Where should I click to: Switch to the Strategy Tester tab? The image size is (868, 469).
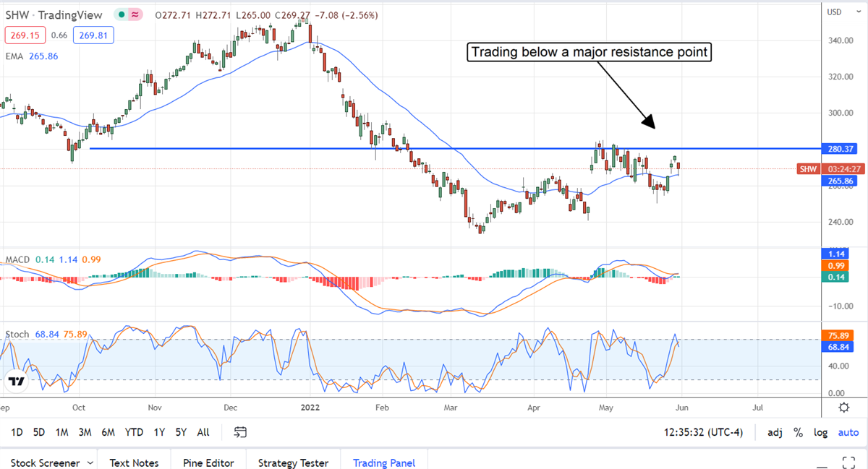click(x=293, y=462)
